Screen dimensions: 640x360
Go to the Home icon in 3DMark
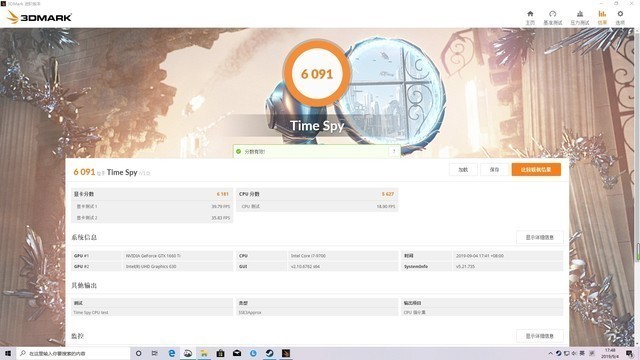[530, 17]
